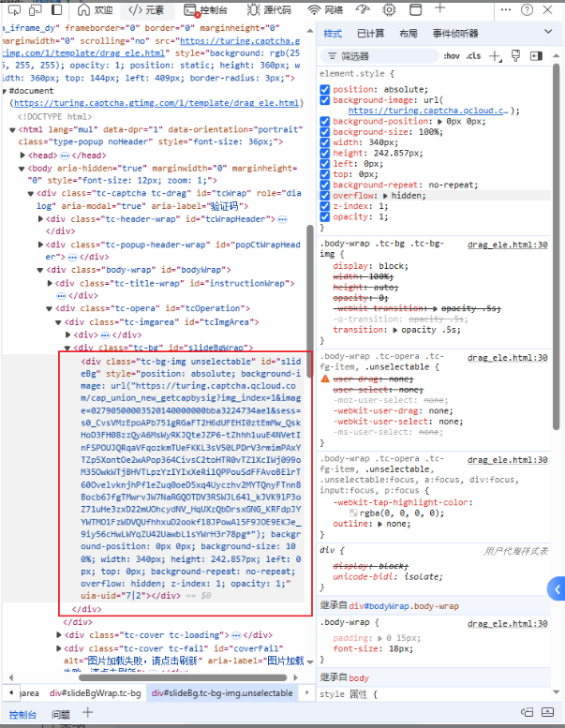The image size is (565, 728).
Task: Open the background-image URL link in styles
Action: point(428,111)
